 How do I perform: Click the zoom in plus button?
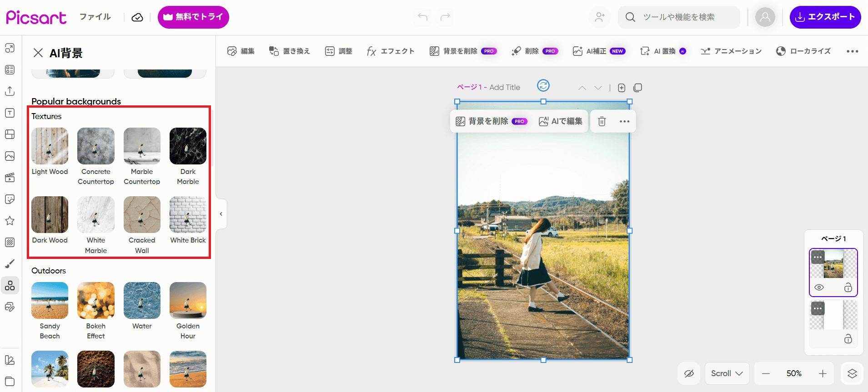coord(823,373)
